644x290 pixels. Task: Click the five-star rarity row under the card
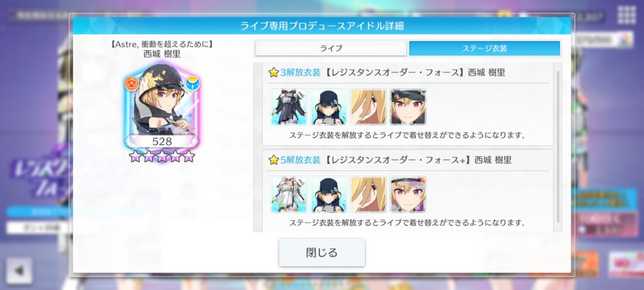(x=162, y=156)
